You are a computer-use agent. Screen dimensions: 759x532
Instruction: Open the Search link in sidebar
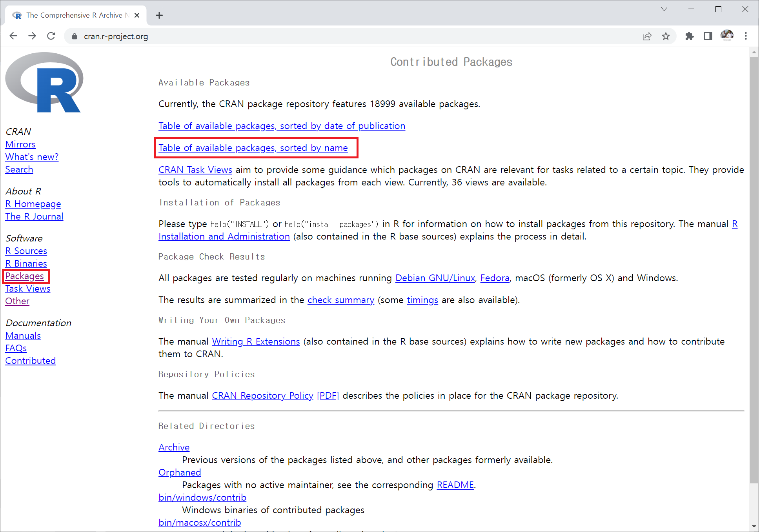(x=19, y=169)
